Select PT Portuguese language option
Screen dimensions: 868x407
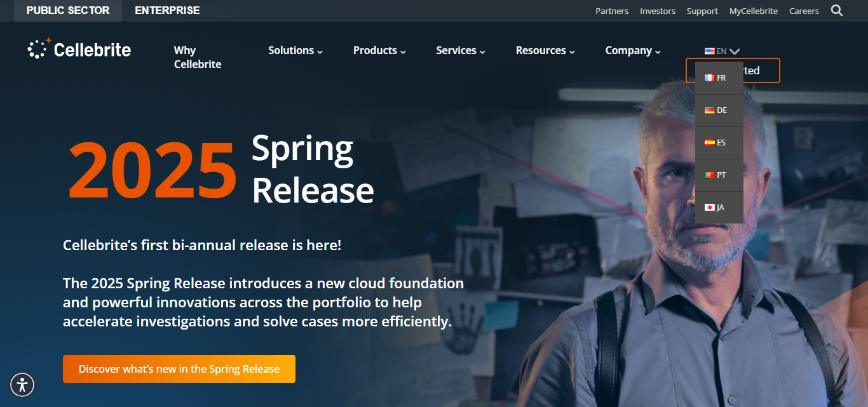pos(719,175)
